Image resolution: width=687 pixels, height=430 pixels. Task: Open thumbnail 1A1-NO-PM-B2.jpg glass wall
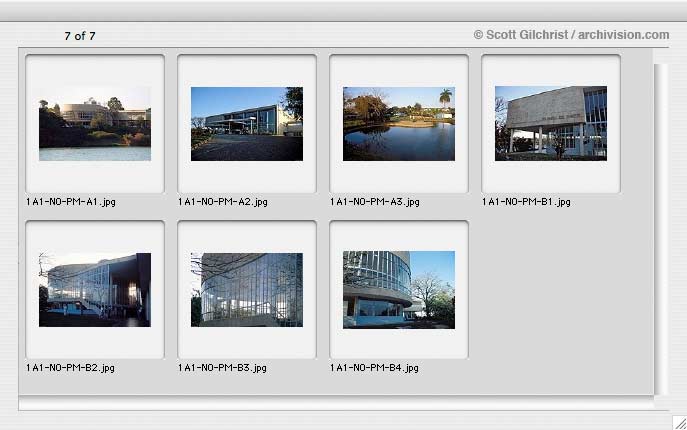pyautogui.click(x=95, y=290)
